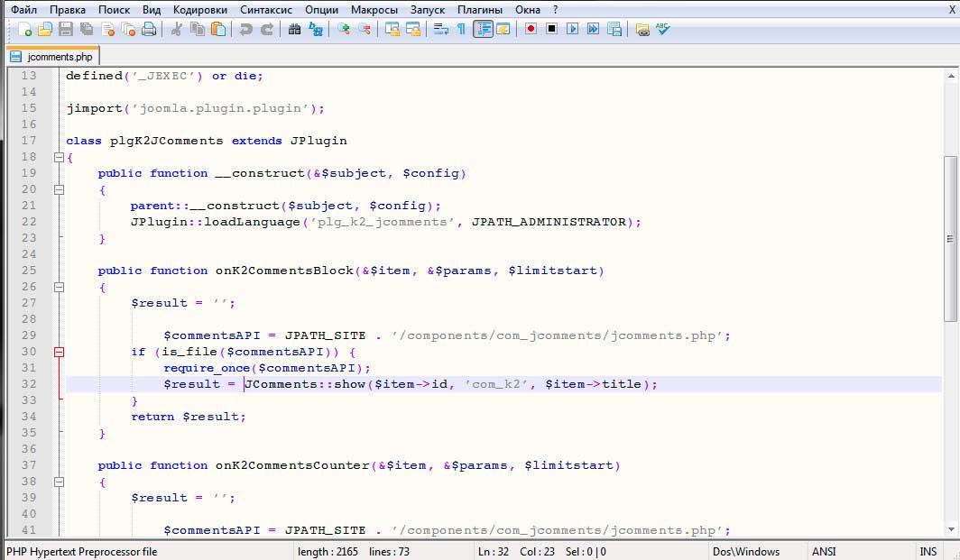Close the document with the menu-bar X
Screen dimensions: 960x560
pyautogui.click(x=952, y=9)
